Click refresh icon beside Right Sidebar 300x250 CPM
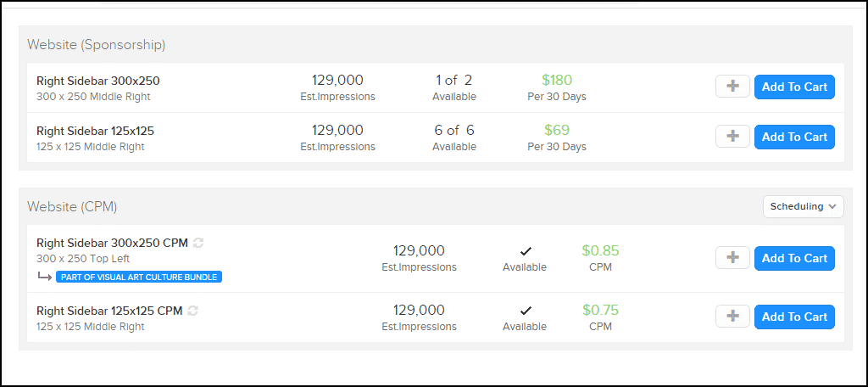 (x=198, y=243)
